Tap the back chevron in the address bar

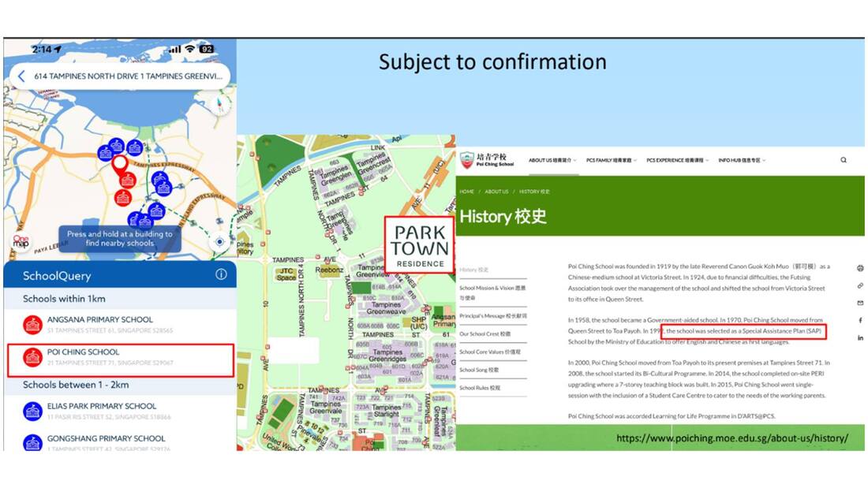[x=21, y=76]
